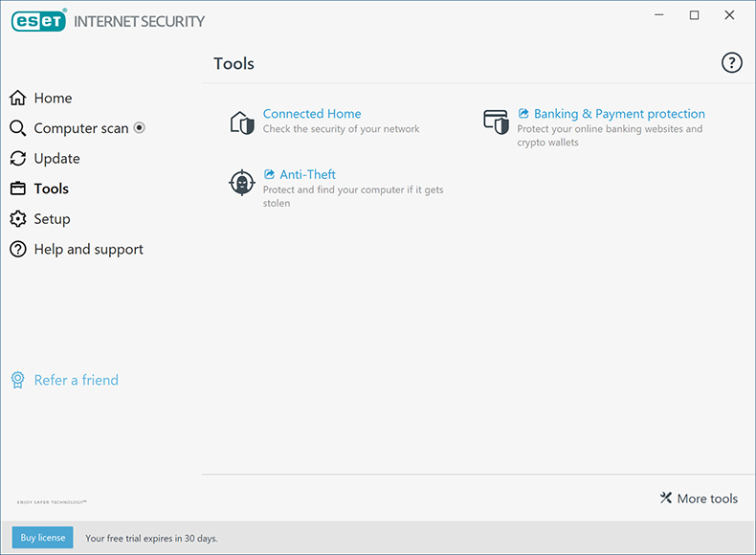This screenshot has height=555, width=756.
Task: Click 'Your free trial expires in 30 days.'
Action: point(151,538)
